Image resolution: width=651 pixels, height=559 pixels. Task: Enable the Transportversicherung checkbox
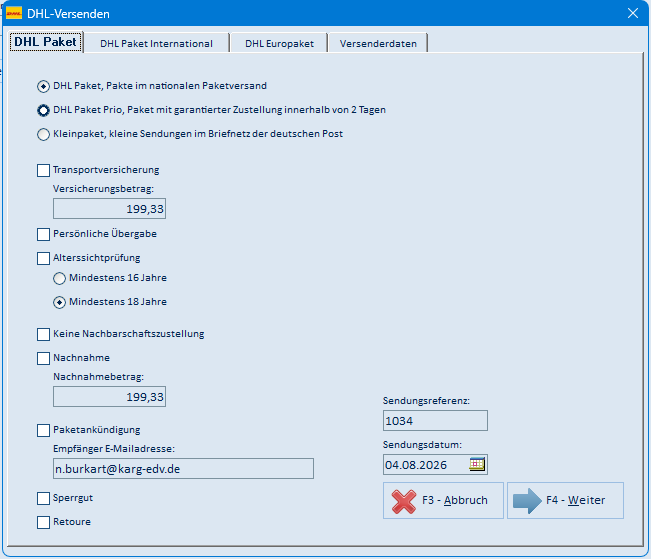click(x=43, y=170)
